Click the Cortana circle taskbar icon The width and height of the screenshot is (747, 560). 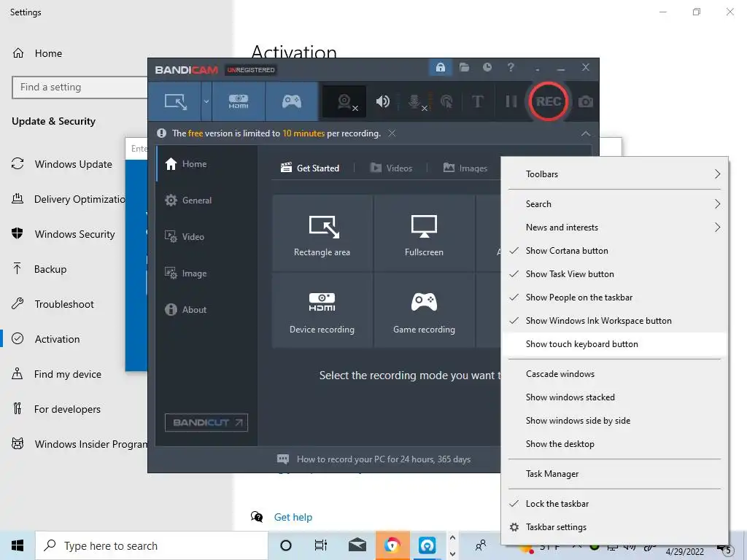point(286,545)
